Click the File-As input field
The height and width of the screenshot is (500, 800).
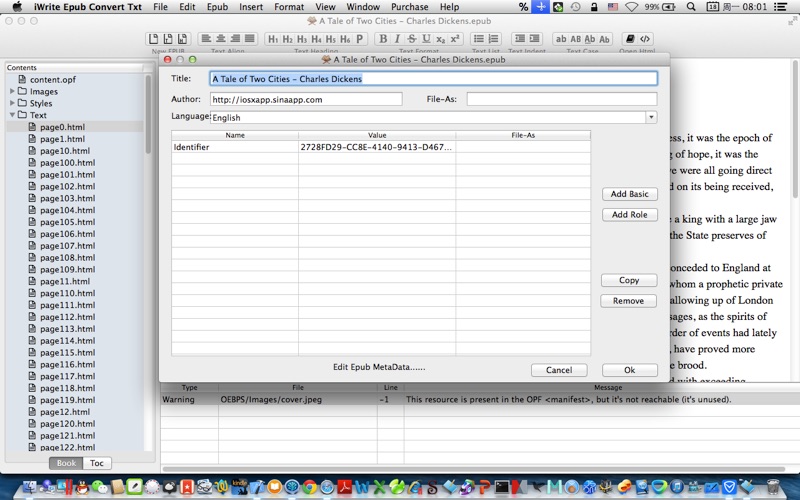point(562,99)
